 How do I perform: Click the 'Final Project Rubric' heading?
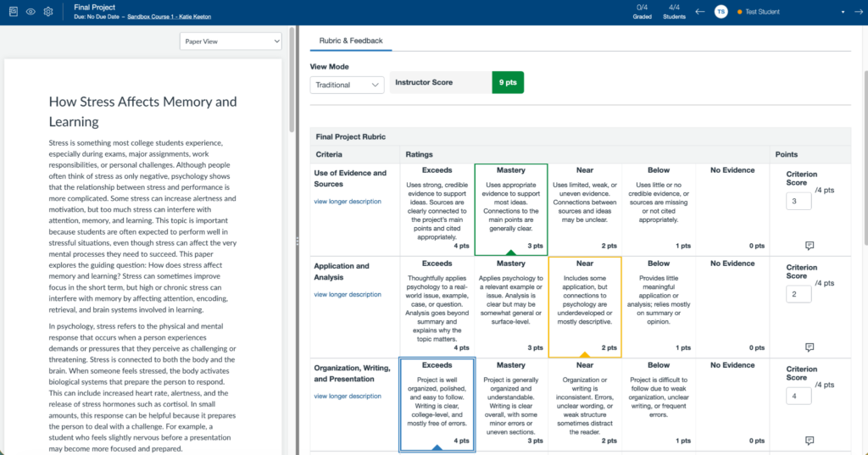pyautogui.click(x=350, y=136)
